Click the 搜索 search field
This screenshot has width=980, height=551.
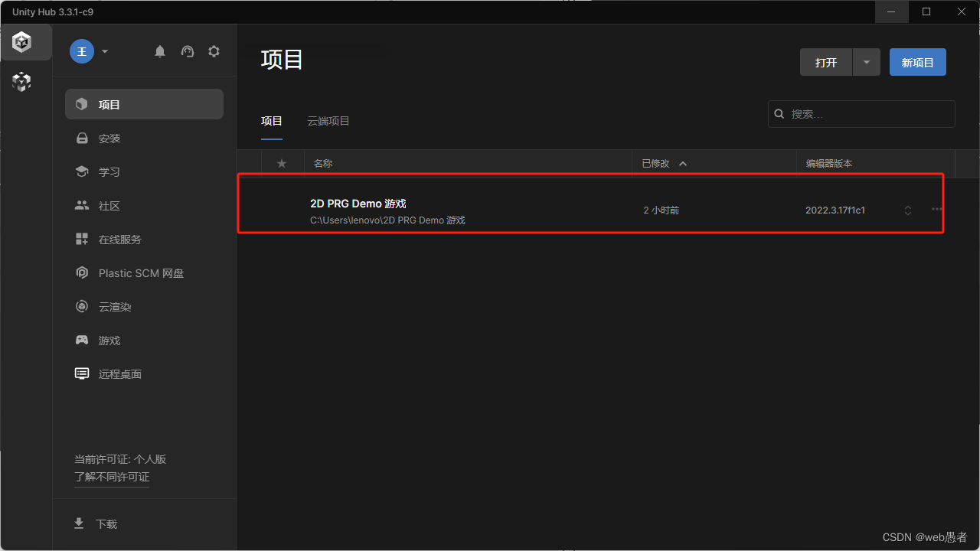coord(861,114)
